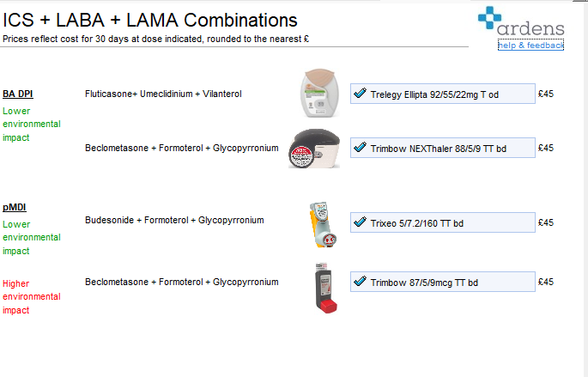
Task: Select Trelegy Ellipta 92/55/22mg T od
Action: coord(434,94)
